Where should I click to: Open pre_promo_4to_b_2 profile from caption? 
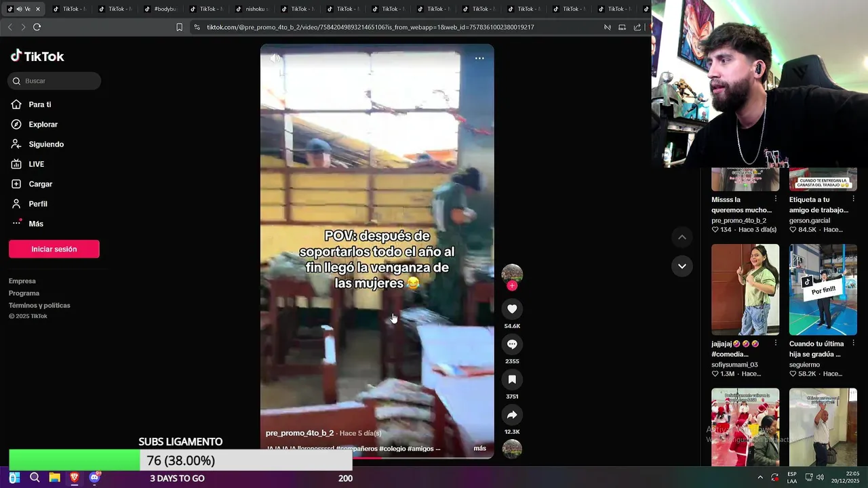point(300,433)
